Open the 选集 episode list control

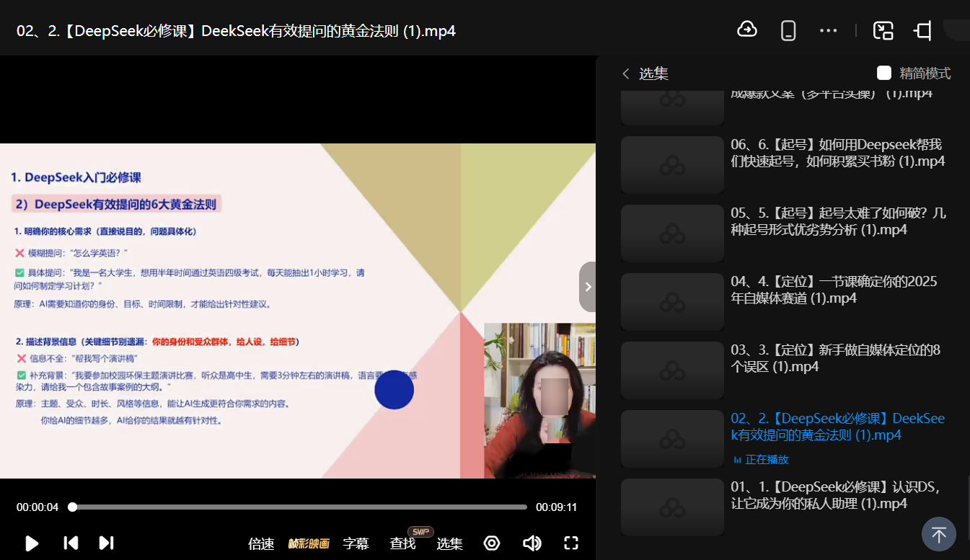[x=449, y=543]
